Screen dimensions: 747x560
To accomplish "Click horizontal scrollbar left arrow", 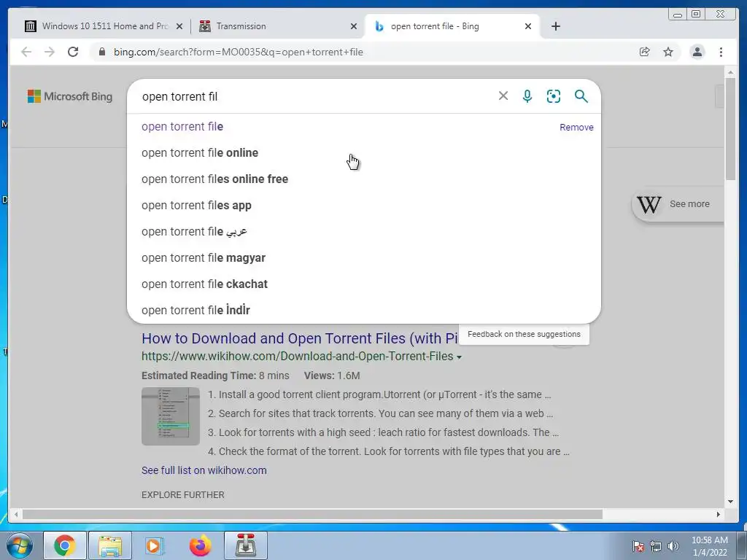I will click(x=16, y=514).
